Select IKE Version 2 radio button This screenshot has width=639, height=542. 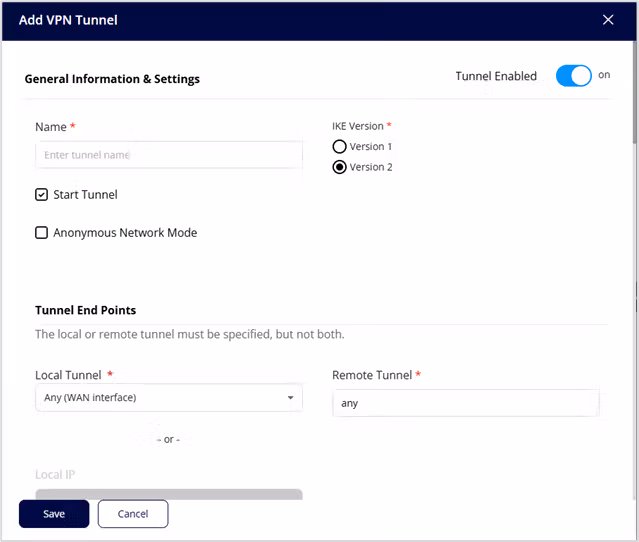340,167
